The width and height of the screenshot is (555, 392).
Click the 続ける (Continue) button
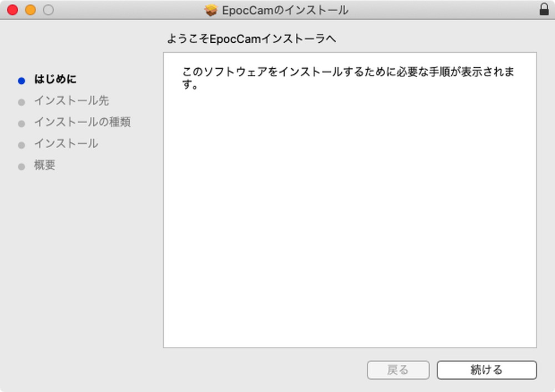[x=487, y=370]
